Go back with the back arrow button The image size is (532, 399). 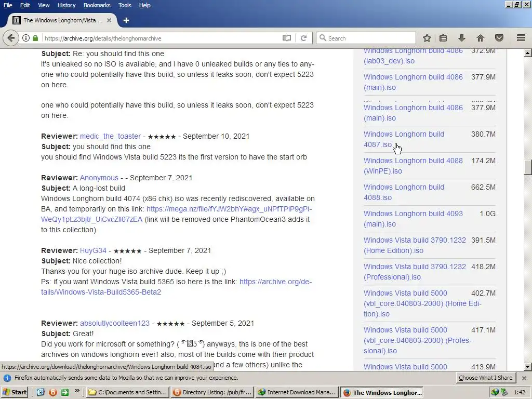point(11,38)
